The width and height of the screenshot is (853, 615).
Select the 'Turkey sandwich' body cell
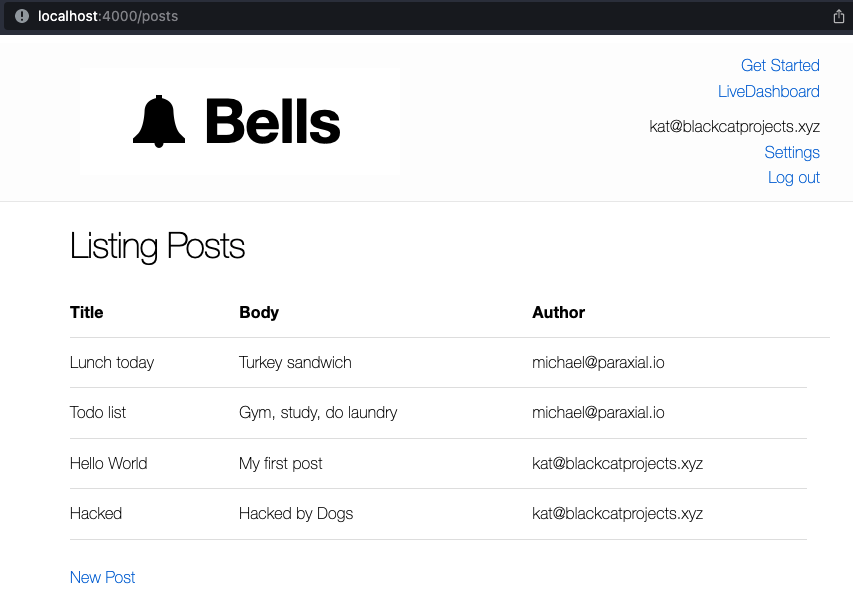point(295,363)
